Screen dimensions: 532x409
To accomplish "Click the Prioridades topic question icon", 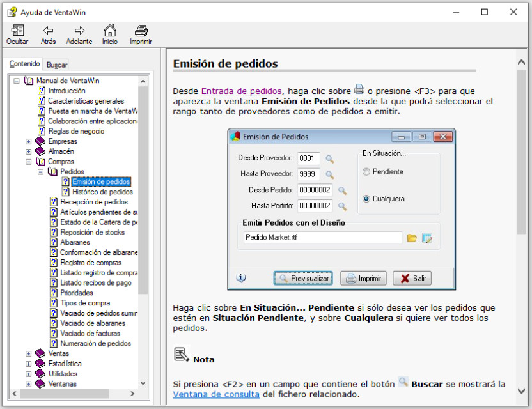I will 54,293.
